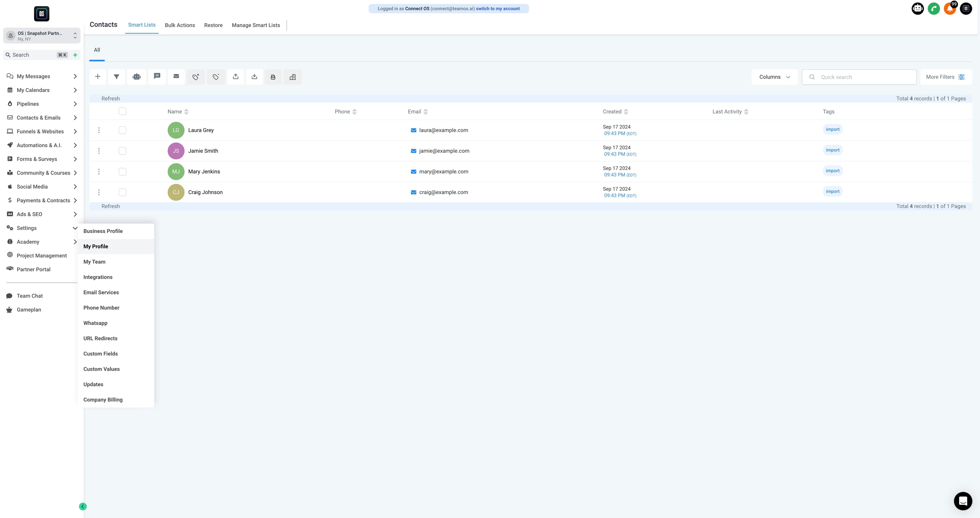Expand Automations & A.I. in the sidebar
980x518 pixels.
tap(42, 145)
